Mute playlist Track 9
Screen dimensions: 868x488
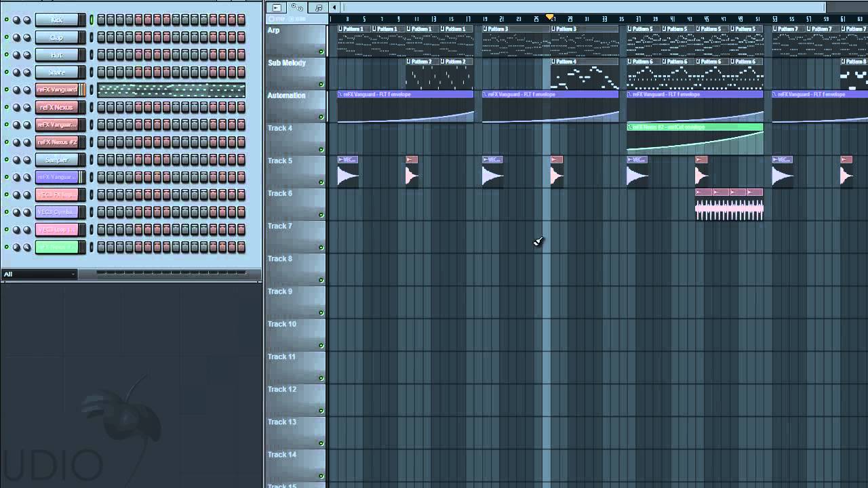[321, 312]
